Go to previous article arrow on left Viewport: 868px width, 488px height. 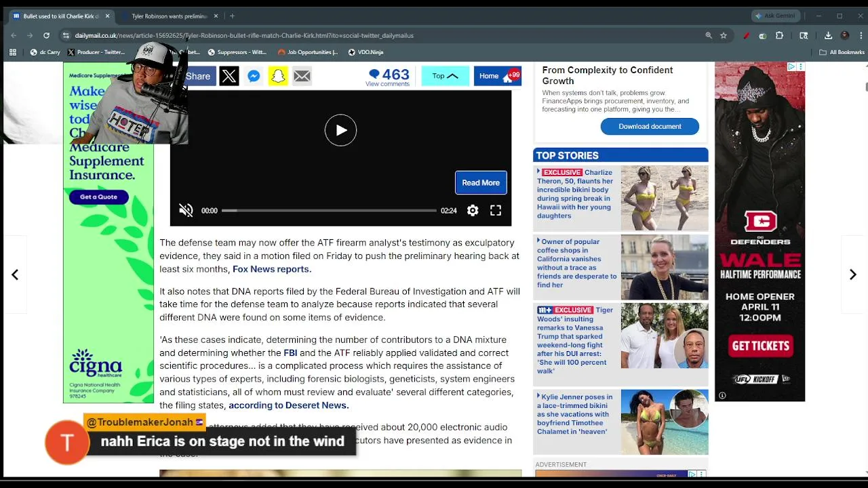[14, 274]
